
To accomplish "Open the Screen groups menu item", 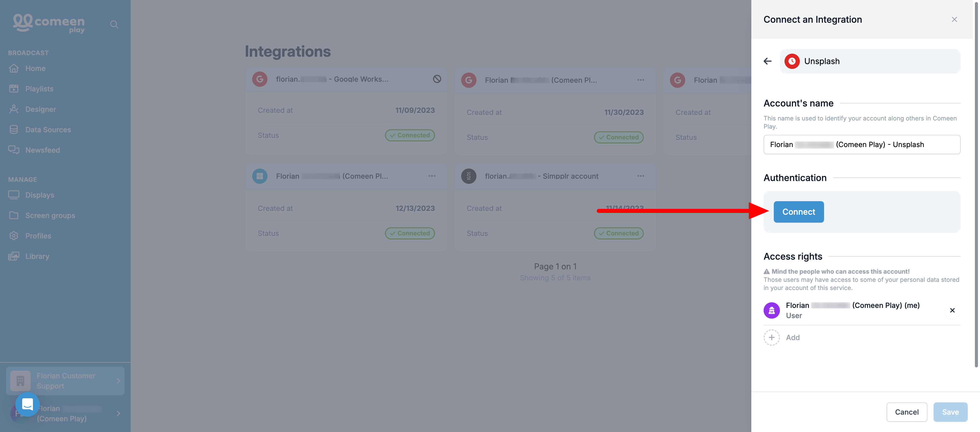I will (x=50, y=215).
